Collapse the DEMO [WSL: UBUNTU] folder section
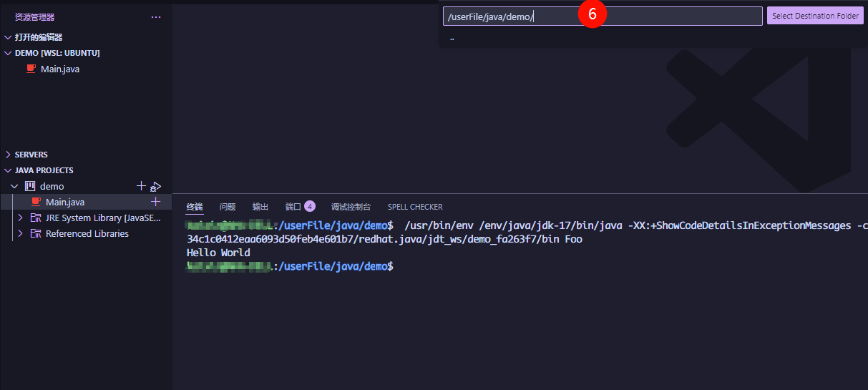 pyautogui.click(x=8, y=53)
